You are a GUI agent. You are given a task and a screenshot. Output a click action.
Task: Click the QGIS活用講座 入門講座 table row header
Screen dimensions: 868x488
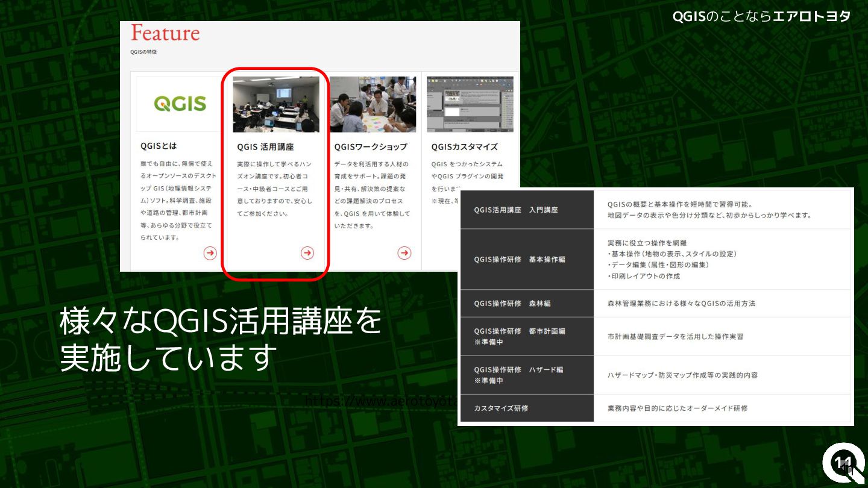(527, 210)
